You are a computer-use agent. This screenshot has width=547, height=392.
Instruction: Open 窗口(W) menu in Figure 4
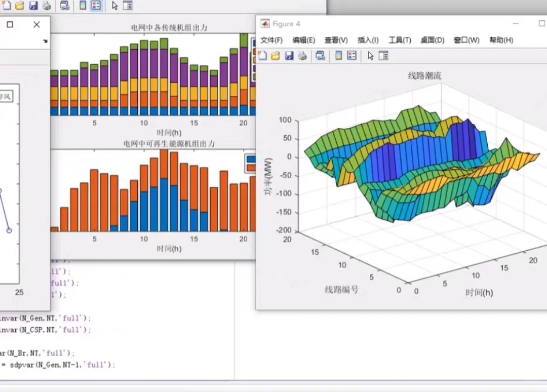point(466,40)
